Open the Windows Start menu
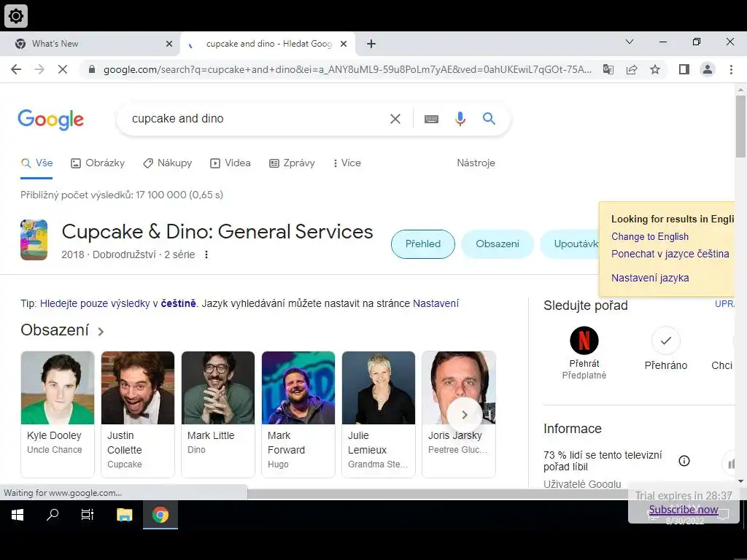The height and width of the screenshot is (560, 747). click(x=18, y=515)
